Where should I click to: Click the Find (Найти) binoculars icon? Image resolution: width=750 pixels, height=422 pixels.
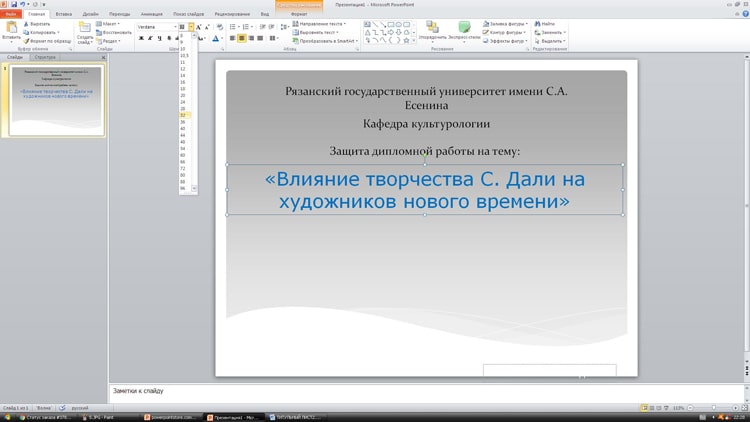pos(538,24)
